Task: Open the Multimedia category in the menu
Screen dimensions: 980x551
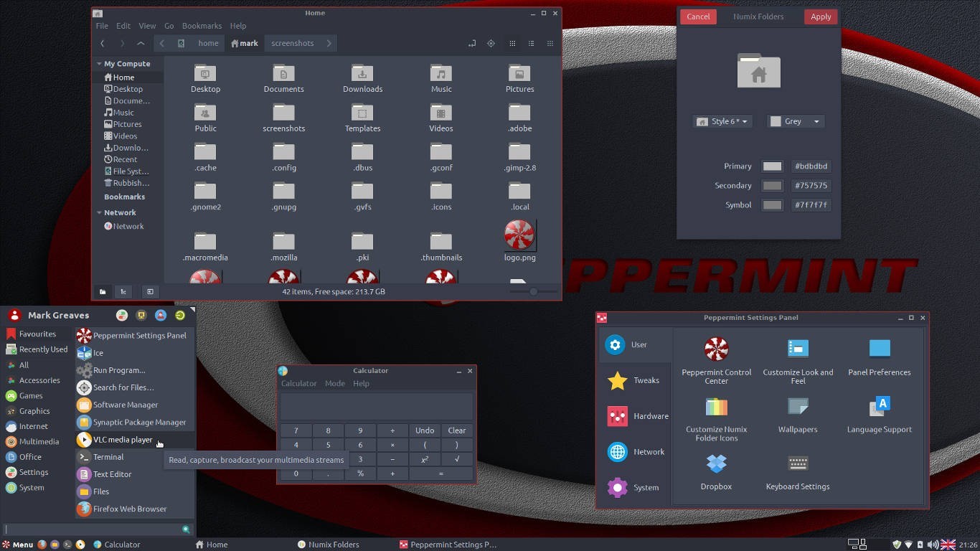Action: coord(32,442)
